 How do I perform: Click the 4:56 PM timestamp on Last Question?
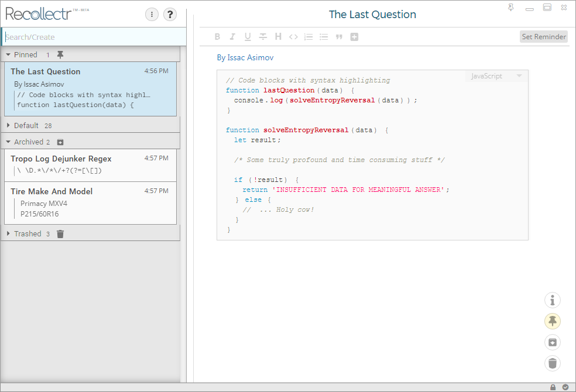tap(156, 71)
